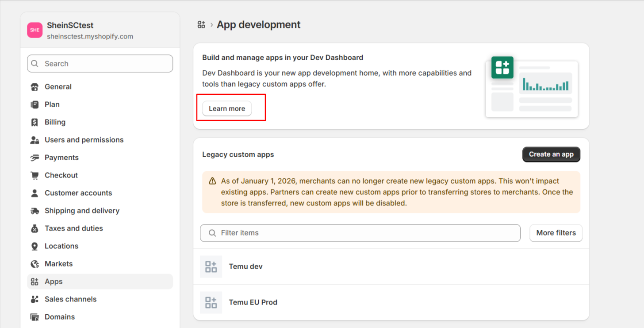Screen dimensions: 644x328
Task: Click the apps breadcrumb icon beside App development
Action: click(x=201, y=25)
